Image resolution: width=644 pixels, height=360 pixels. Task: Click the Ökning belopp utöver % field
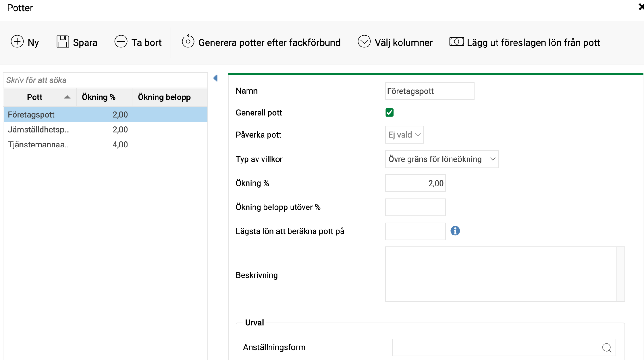[x=415, y=207]
